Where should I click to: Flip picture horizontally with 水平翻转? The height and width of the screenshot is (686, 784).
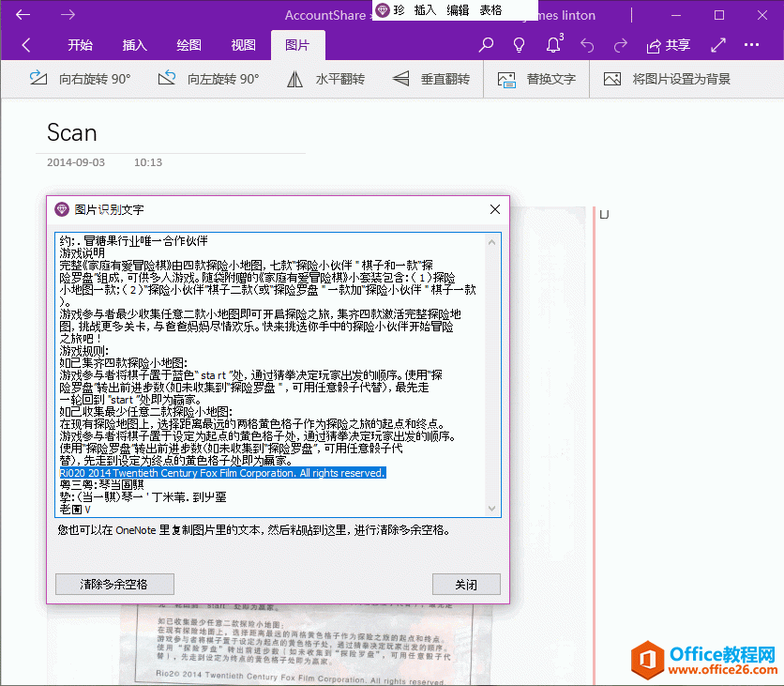[294, 79]
